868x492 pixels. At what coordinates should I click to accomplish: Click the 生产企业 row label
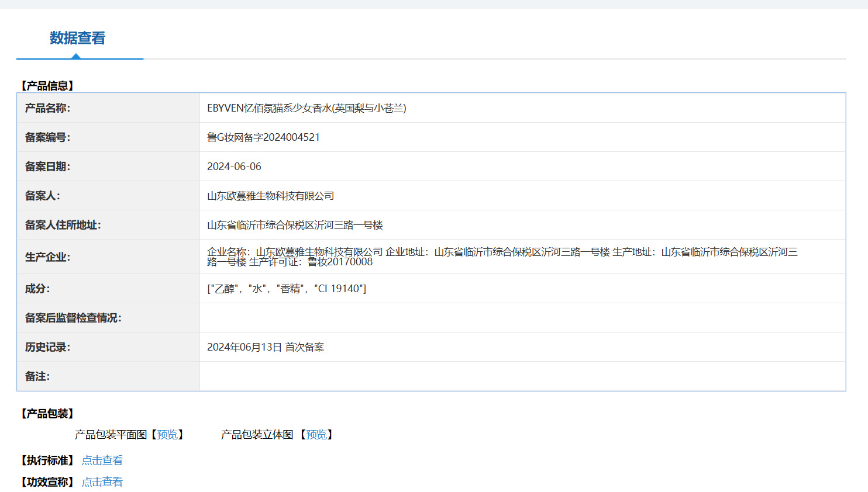point(47,257)
